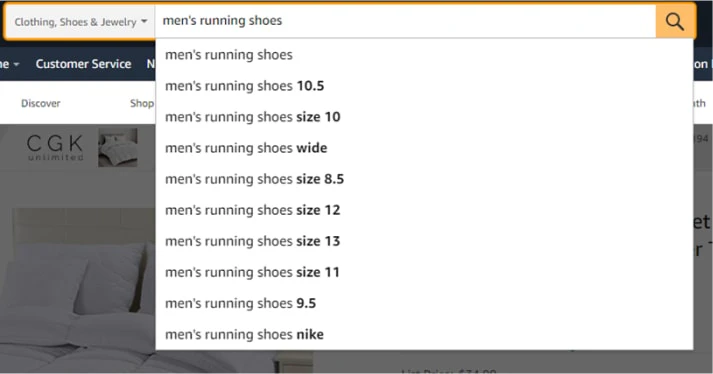Screen dimensions: 713x374
Task: Open the Customer Service link
Action: click(83, 64)
